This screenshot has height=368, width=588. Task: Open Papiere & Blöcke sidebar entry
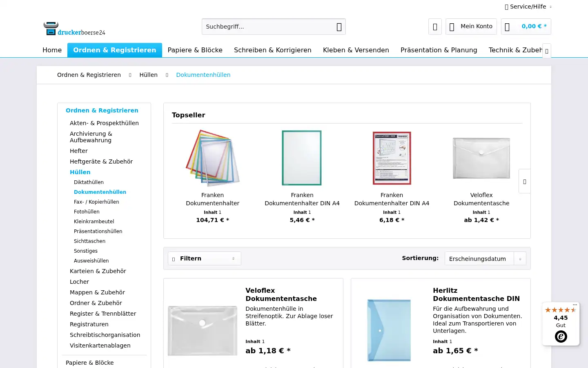[90, 363]
